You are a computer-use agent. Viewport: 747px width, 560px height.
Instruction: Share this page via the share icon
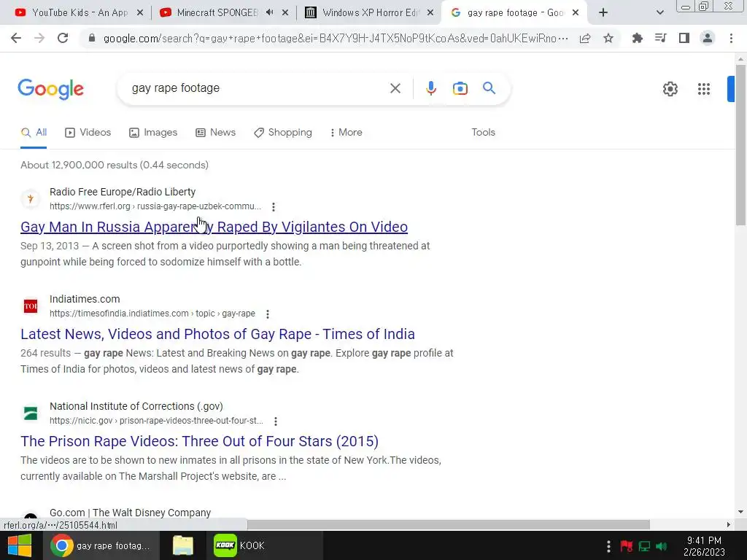585,38
